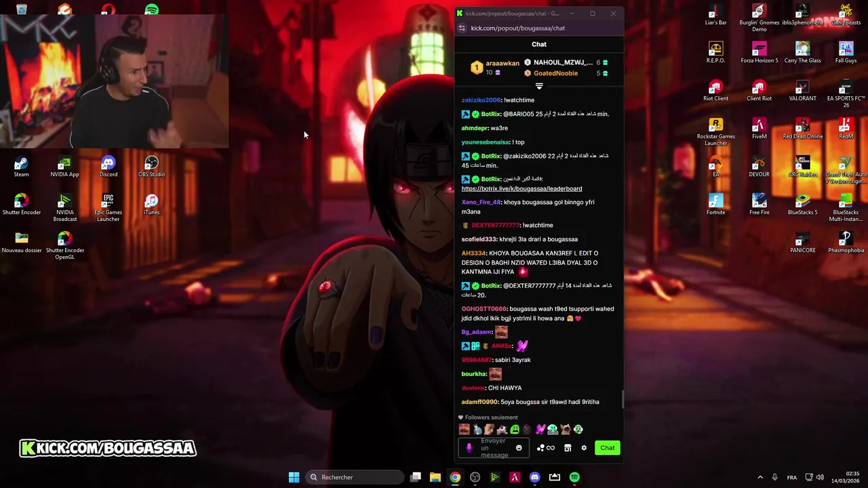Open the FiveM desktop shortcut
The height and width of the screenshot is (488, 868).
(759, 129)
